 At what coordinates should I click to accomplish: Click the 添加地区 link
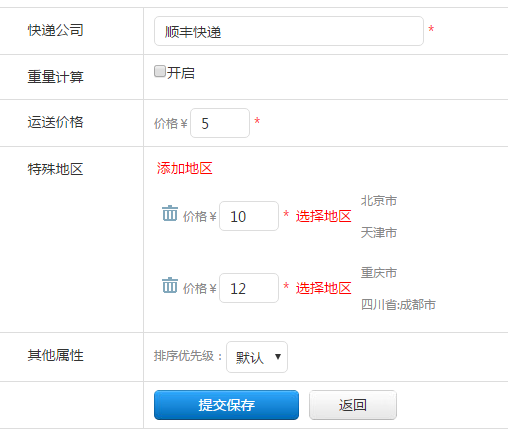(x=184, y=168)
